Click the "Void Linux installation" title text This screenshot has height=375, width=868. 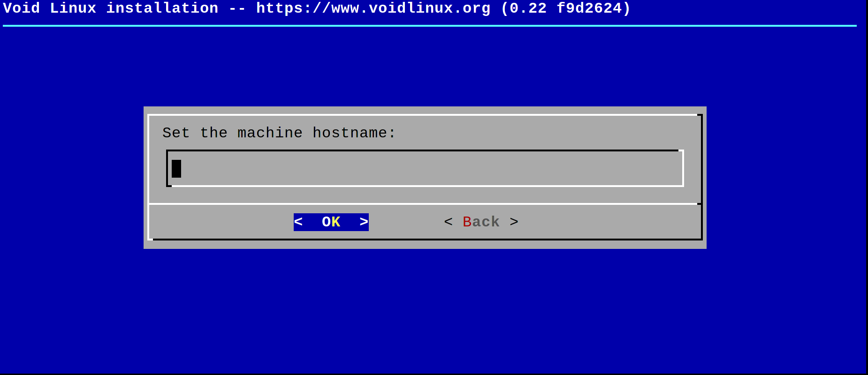[110, 8]
